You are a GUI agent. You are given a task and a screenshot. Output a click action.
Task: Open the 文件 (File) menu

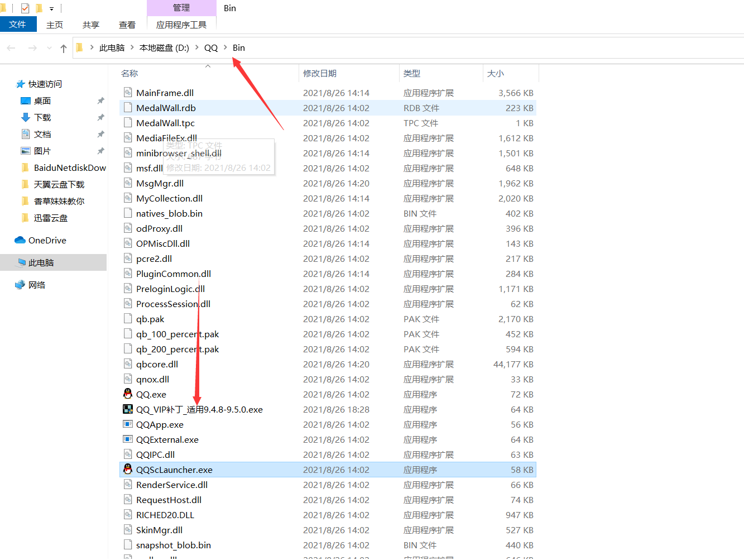[x=18, y=24]
